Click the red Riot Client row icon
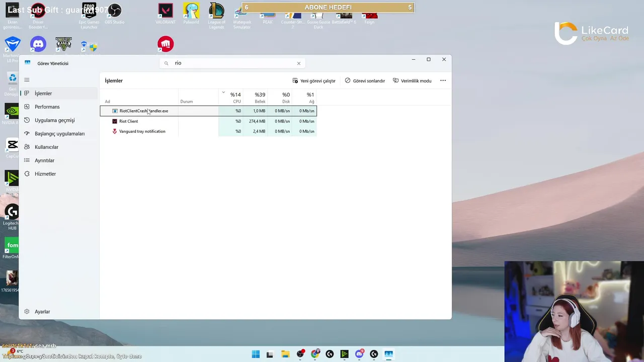Viewport: 644px width, 362px height. pyautogui.click(x=115, y=121)
